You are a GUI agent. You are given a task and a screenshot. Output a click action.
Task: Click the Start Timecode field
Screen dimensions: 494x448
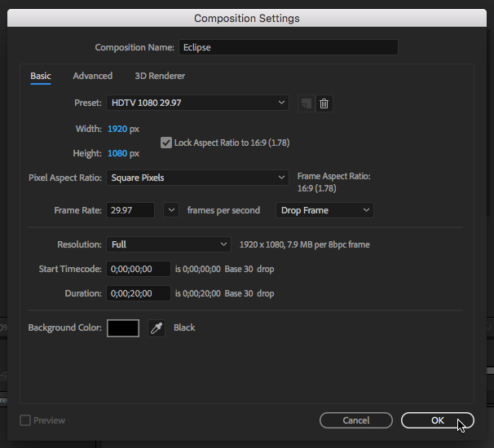[x=139, y=269]
